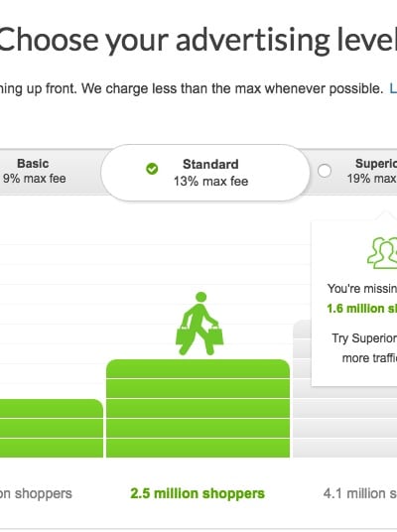Click the 'Try Superior' tooltip text

(x=364, y=338)
